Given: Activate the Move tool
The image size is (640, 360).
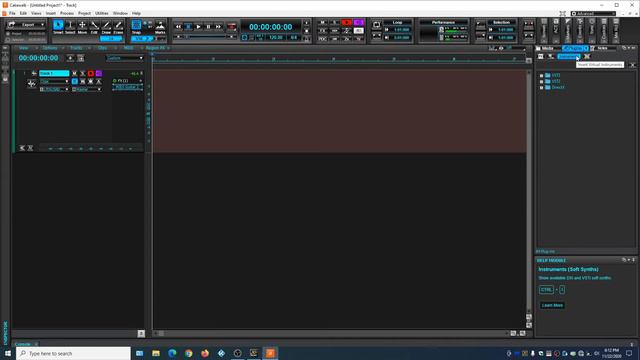Looking at the screenshot, I should click(82, 27).
